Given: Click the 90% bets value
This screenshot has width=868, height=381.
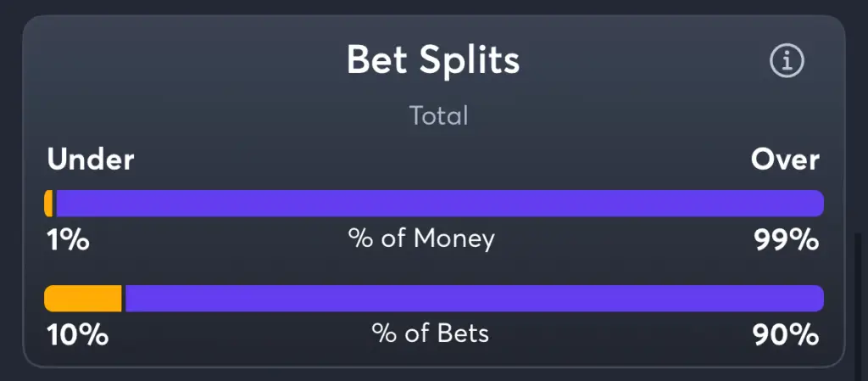Looking at the screenshot, I should 786,335.
